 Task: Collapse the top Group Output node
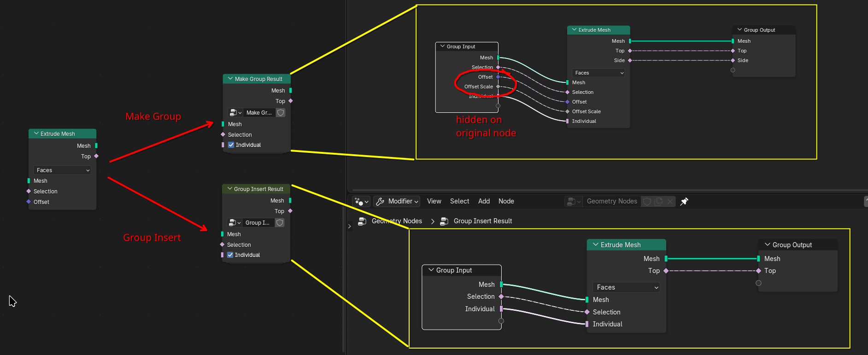click(x=739, y=30)
